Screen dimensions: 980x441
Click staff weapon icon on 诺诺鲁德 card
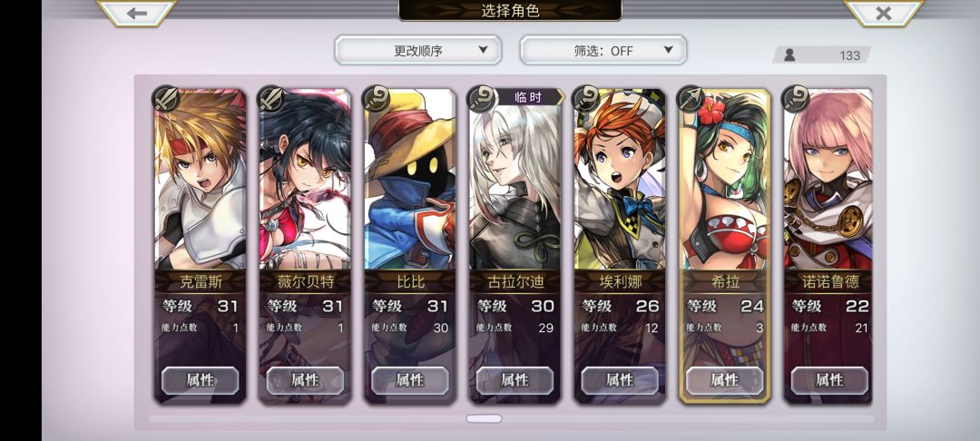(796, 99)
